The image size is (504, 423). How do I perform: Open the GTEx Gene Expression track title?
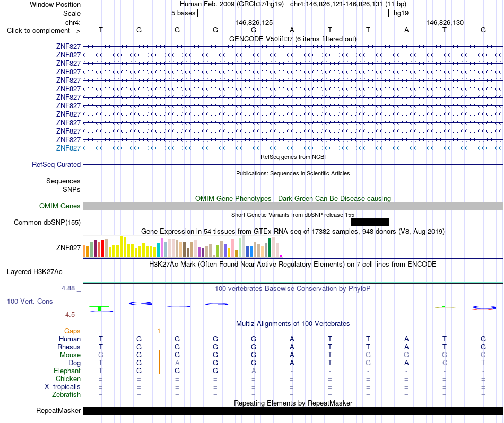[x=293, y=231]
